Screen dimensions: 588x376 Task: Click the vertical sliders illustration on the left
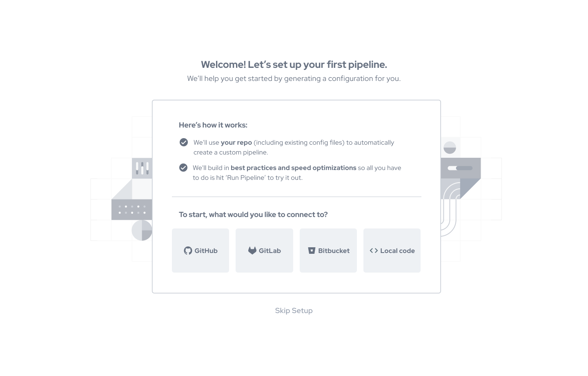pyautogui.click(x=142, y=168)
